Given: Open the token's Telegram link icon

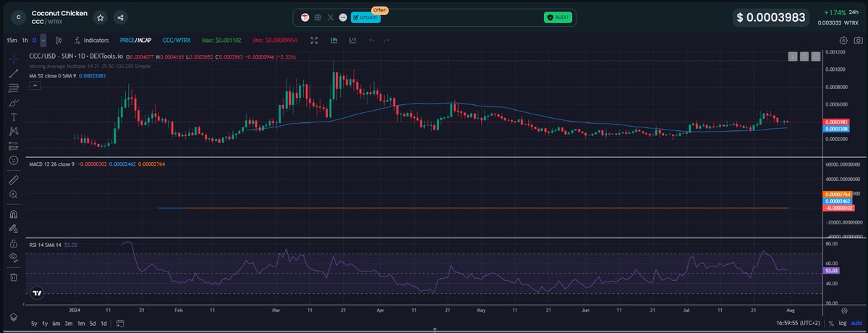Looking at the screenshot, I should tap(305, 17).
